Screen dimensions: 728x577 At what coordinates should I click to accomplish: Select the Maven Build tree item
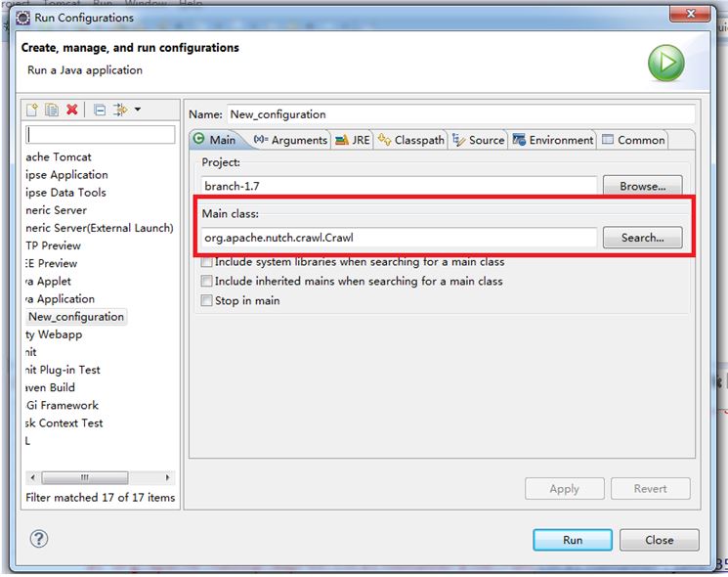(x=50, y=387)
